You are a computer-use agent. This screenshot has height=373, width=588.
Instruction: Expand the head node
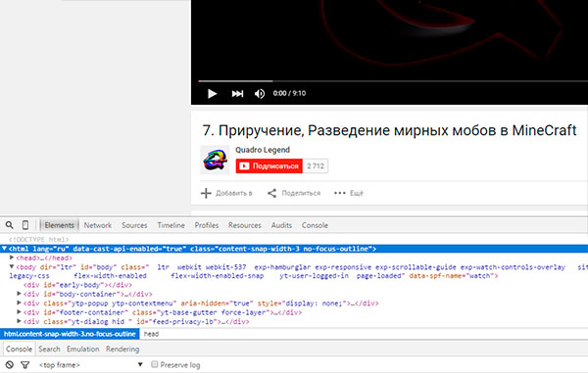click(x=12, y=257)
